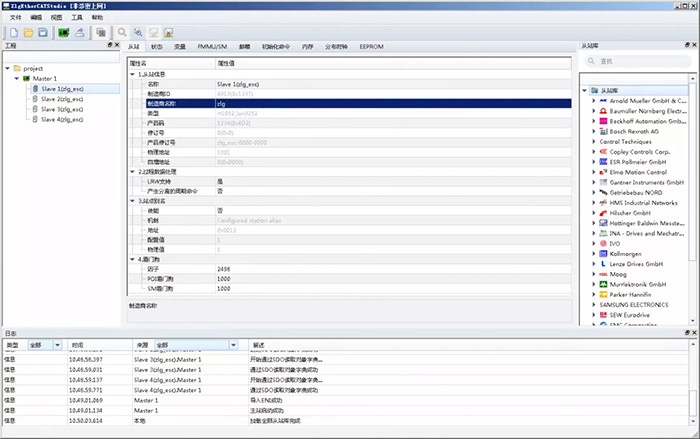Click the Baumüller Nürnberg vendor logo icon
Screen dimensions: 700x439
click(603, 111)
